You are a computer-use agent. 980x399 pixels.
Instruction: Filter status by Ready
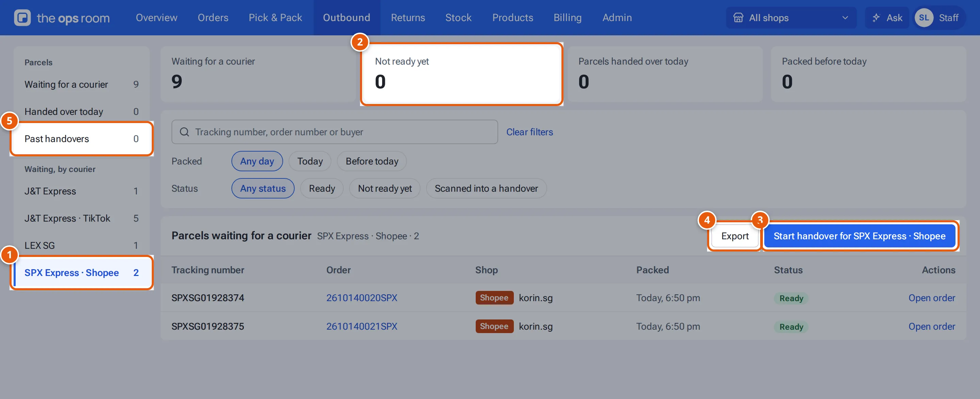322,189
